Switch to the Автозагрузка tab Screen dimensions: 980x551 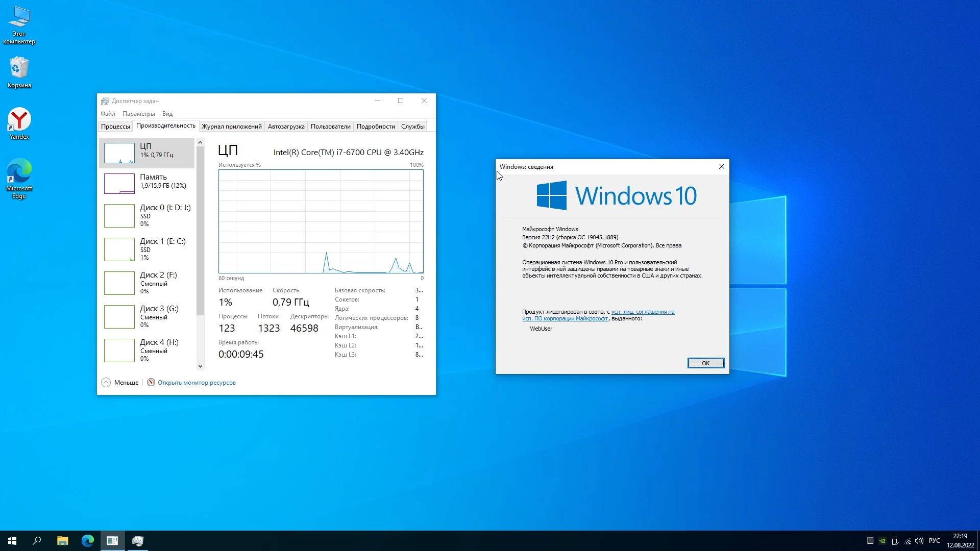tap(286, 127)
